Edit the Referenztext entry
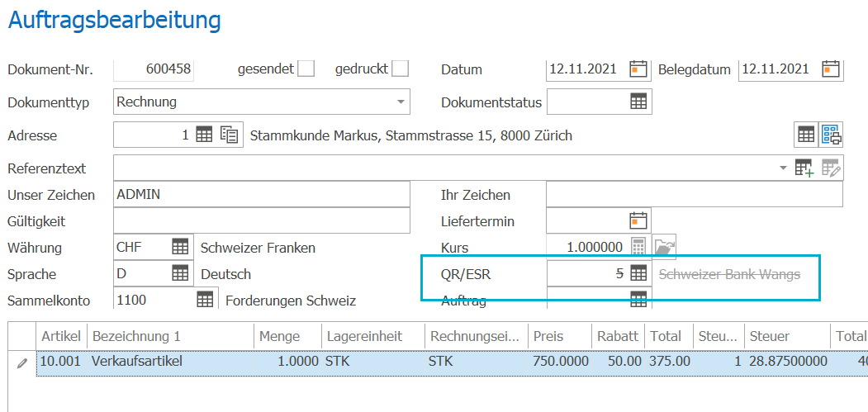Viewport: 868px width, 412px height. click(x=831, y=168)
